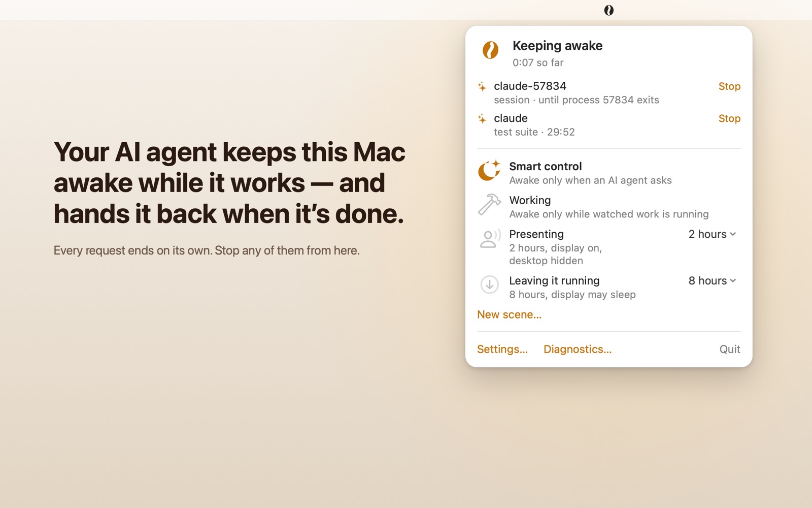Click the Keeping awake title
Image resolution: width=812 pixels, height=508 pixels.
click(x=557, y=46)
